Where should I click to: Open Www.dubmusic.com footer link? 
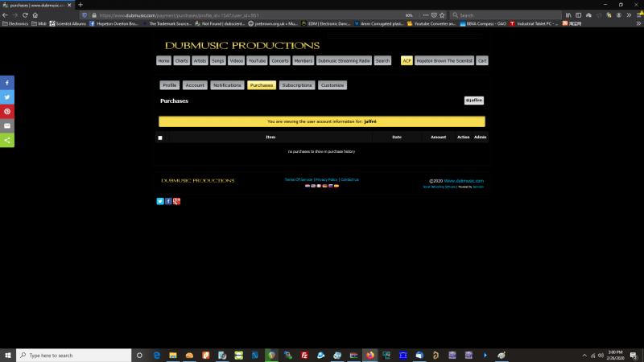pyautogui.click(x=464, y=181)
